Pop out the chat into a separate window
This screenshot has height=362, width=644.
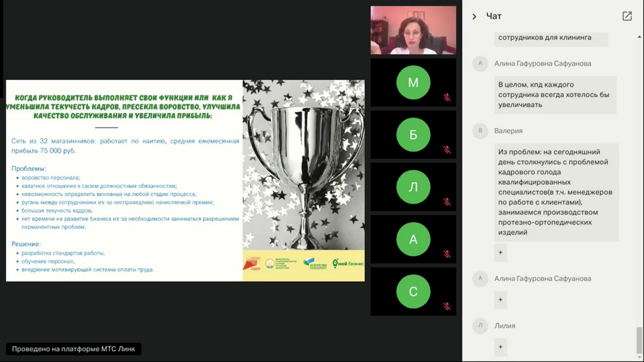[x=627, y=16]
